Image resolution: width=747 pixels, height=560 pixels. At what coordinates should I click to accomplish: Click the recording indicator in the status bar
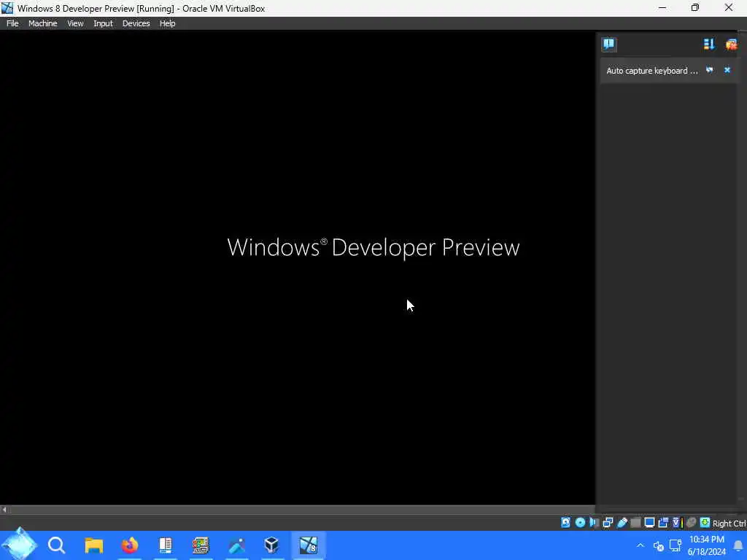(663, 522)
